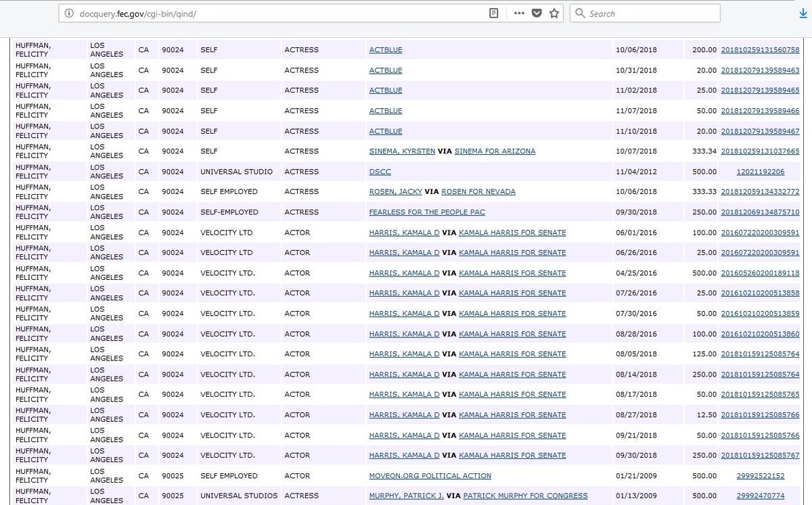Select the UNIVERSAL STUDIO employer cell

click(236, 172)
